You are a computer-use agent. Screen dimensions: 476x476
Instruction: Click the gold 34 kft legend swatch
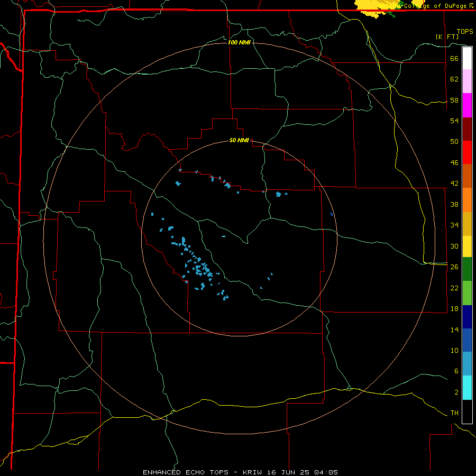[x=467, y=224]
